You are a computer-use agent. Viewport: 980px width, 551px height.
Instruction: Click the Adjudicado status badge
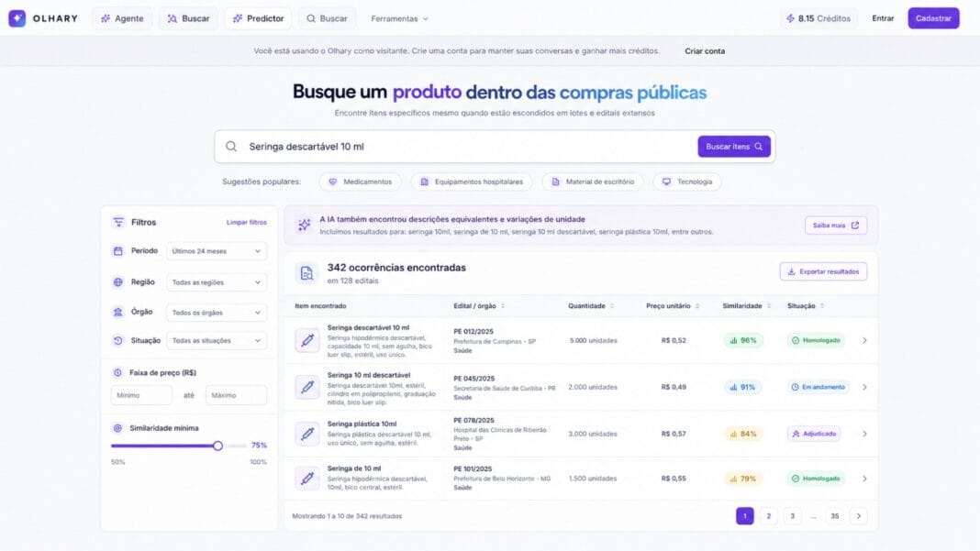tap(814, 434)
